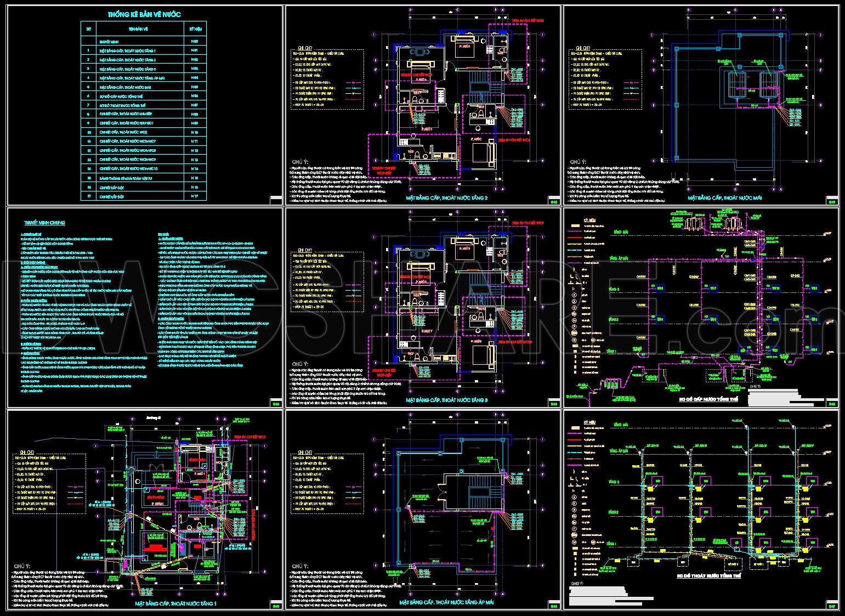Image resolution: width=845 pixels, height=616 pixels.
Task: Select the N 11 code cell in the table
Action: 194,142
